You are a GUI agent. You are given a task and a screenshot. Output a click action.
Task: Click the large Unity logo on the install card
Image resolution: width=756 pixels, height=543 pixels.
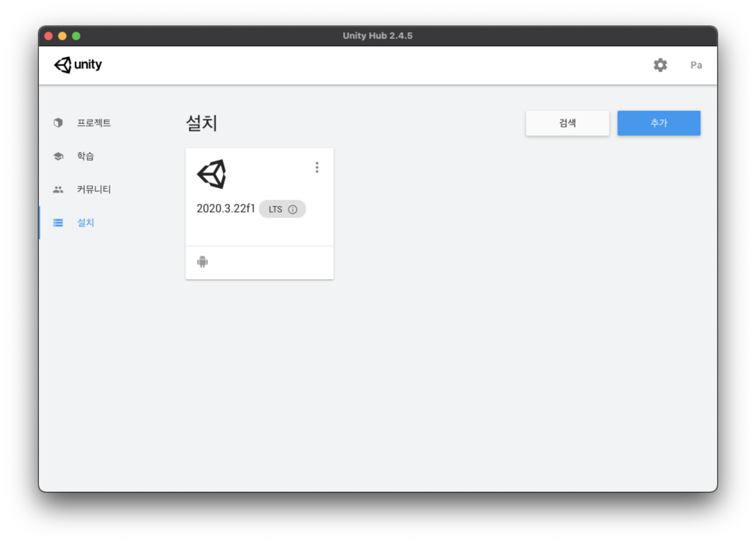(x=211, y=174)
